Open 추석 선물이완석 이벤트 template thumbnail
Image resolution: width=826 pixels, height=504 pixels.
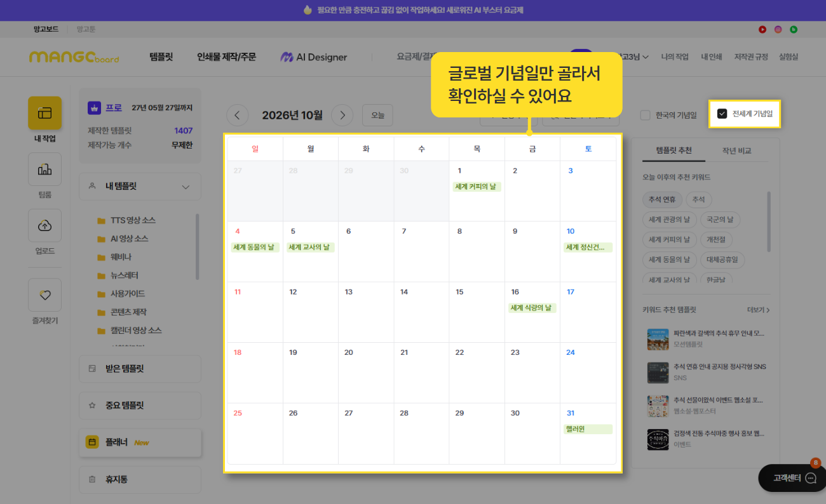pos(657,406)
